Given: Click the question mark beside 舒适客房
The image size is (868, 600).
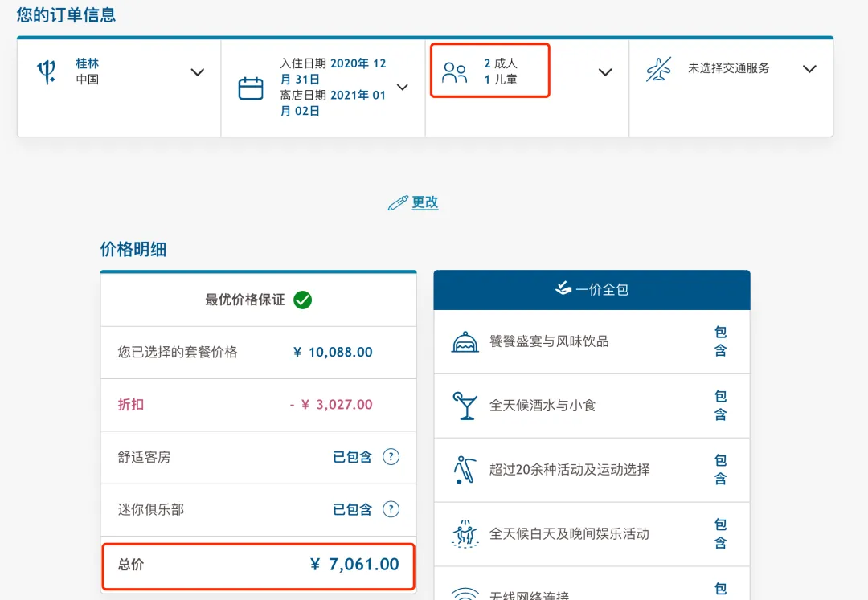Looking at the screenshot, I should pos(391,457).
